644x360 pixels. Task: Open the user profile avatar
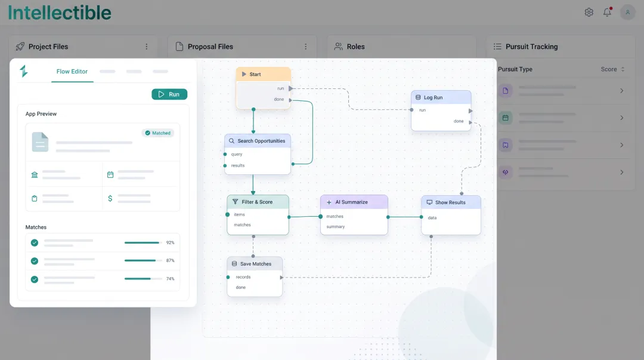[x=627, y=13]
